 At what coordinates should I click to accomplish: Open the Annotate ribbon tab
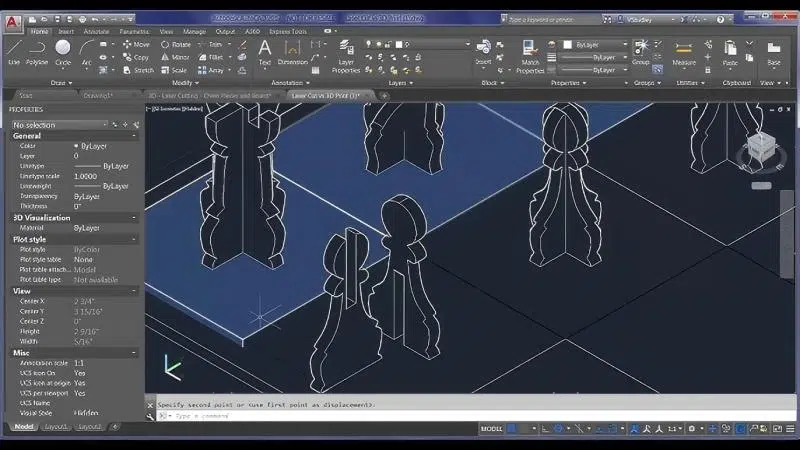point(96,31)
